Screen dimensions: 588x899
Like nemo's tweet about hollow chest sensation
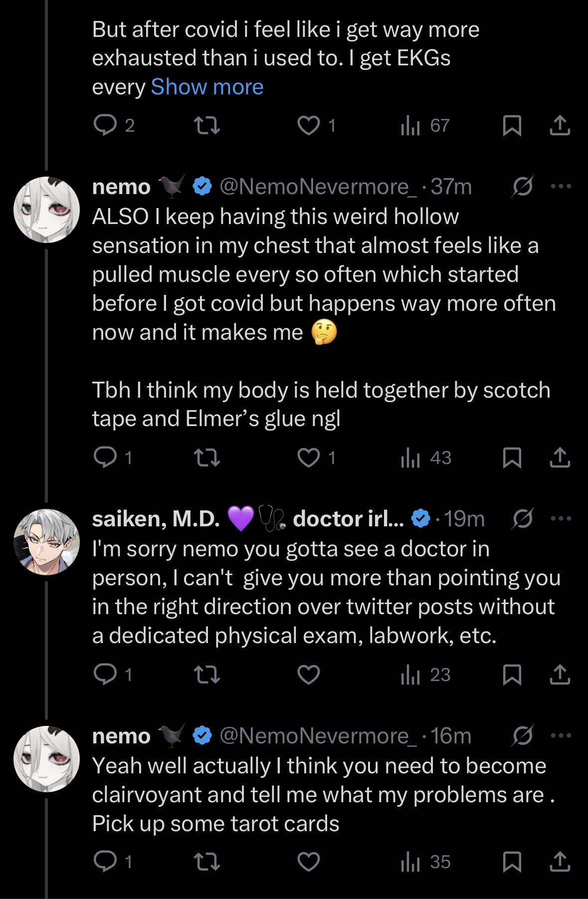(308, 457)
